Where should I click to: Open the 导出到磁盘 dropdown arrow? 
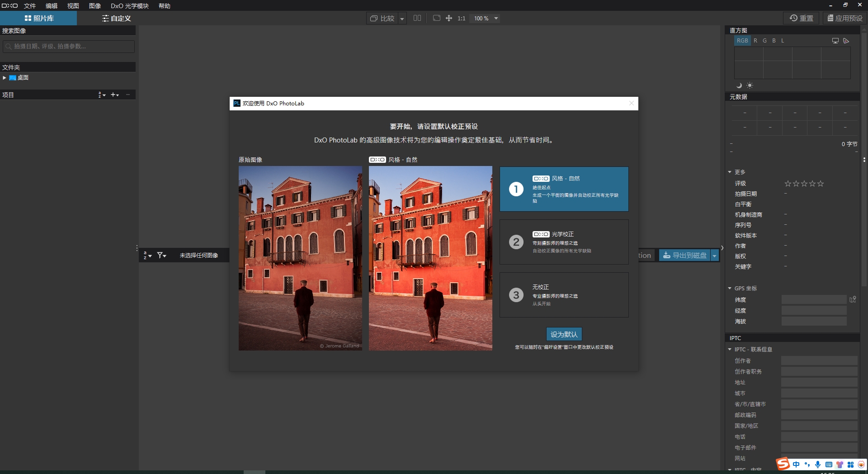[715, 256]
